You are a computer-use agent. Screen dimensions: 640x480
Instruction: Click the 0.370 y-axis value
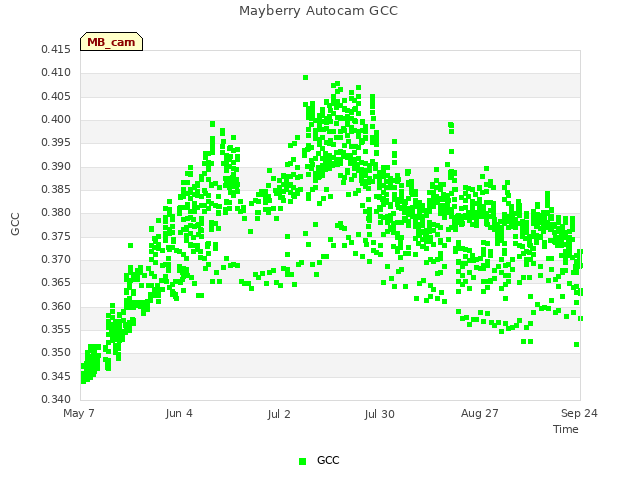point(56,260)
